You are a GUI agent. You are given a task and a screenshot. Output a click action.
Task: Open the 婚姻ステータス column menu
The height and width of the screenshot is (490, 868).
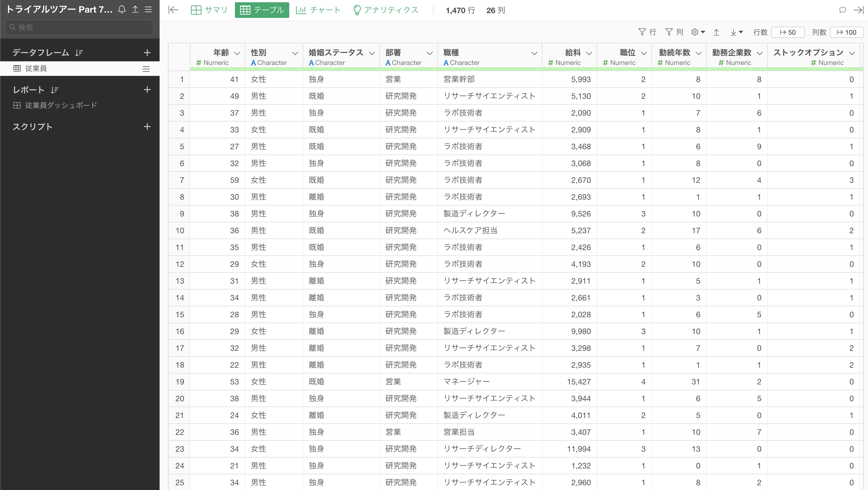[x=372, y=53]
